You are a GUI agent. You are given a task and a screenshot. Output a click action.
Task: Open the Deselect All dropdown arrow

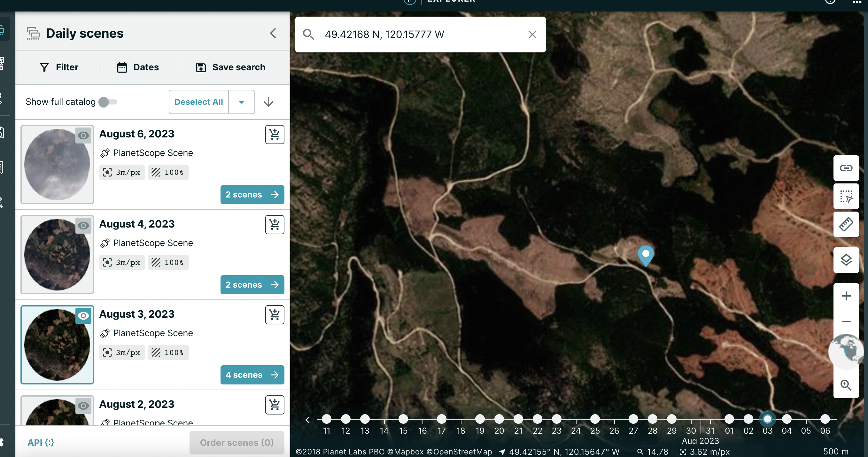tap(242, 102)
